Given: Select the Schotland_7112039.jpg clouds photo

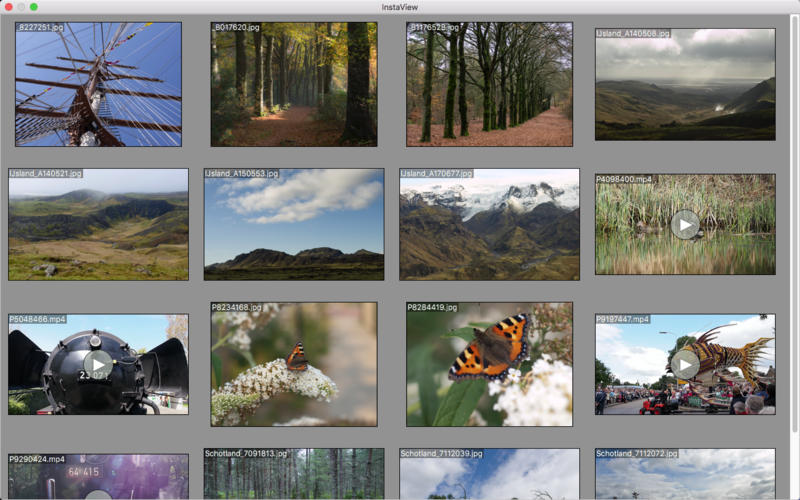Looking at the screenshot, I should [x=489, y=476].
